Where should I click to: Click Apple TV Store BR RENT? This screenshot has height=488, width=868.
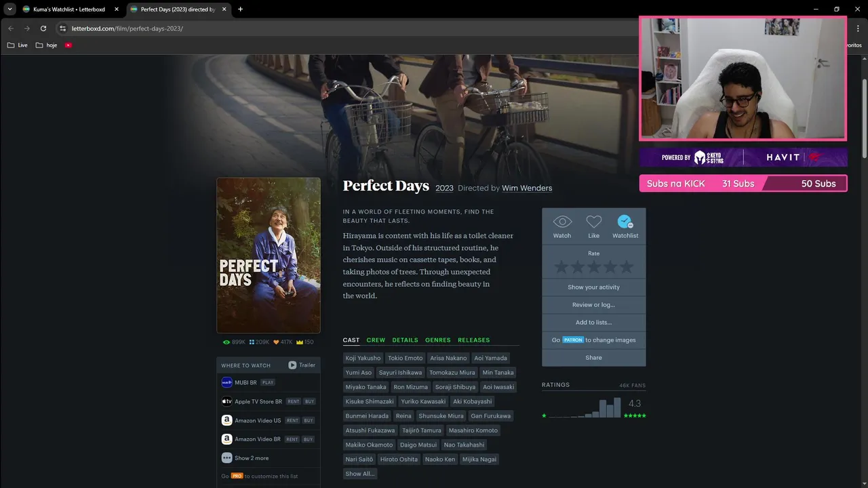click(x=293, y=402)
